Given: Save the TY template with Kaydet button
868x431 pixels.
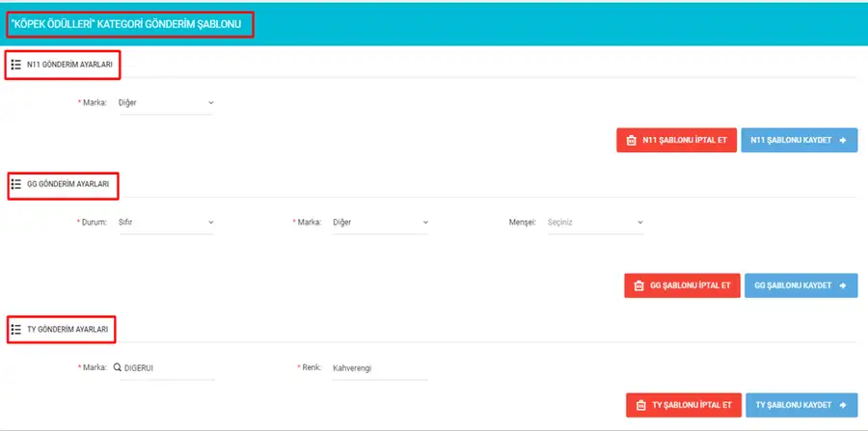Looking at the screenshot, I should point(802,405).
